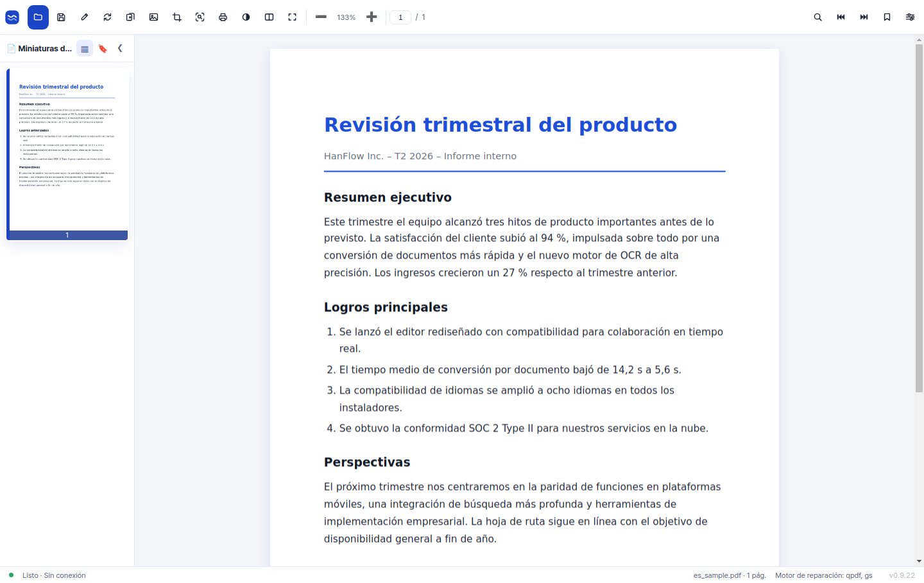Enter fullscreen with the corners icon

coord(292,17)
